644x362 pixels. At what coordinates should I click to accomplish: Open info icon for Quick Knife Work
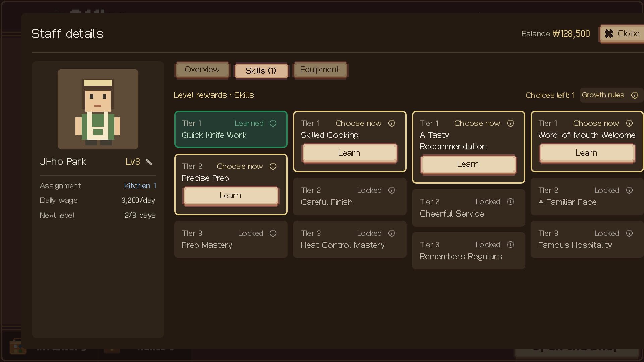[x=273, y=123]
